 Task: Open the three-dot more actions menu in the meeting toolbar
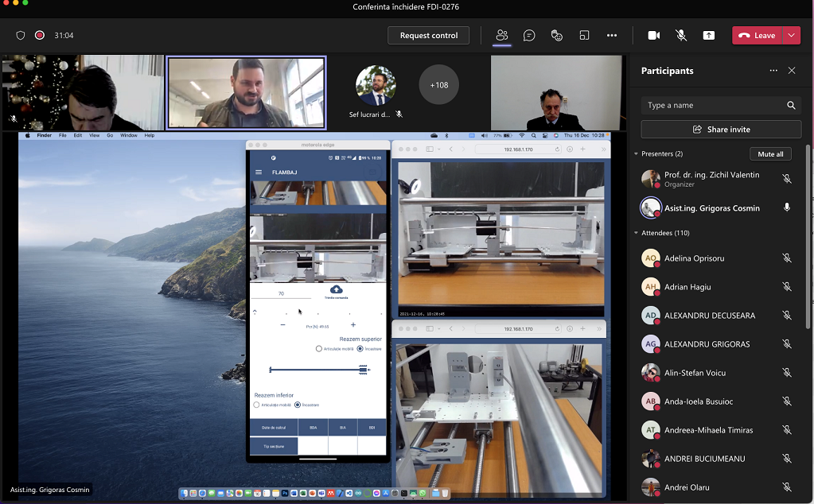tap(612, 35)
